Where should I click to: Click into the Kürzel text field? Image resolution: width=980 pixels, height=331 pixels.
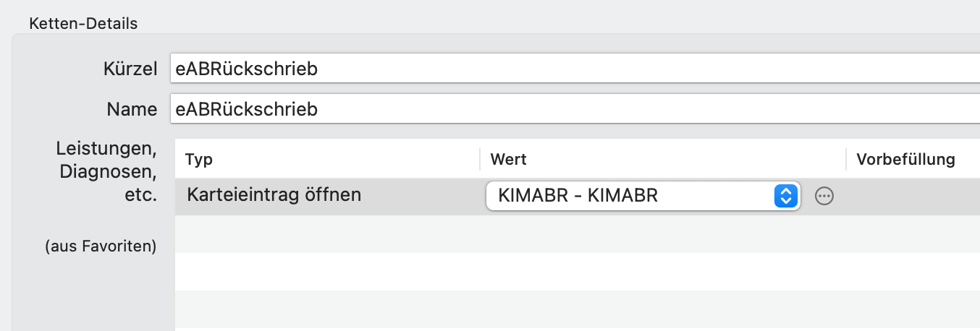pyautogui.click(x=575, y=69)
